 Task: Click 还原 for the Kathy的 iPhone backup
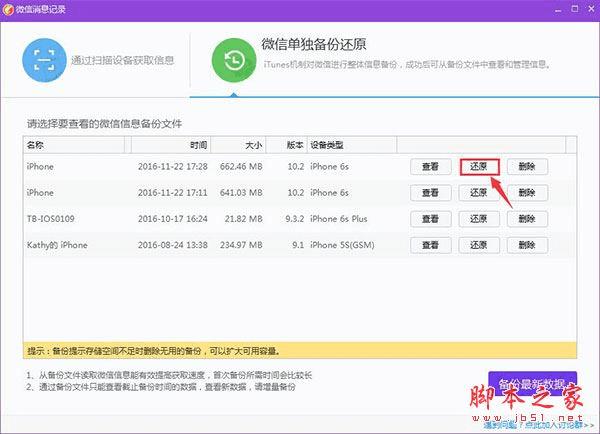[x=479, y=245]
